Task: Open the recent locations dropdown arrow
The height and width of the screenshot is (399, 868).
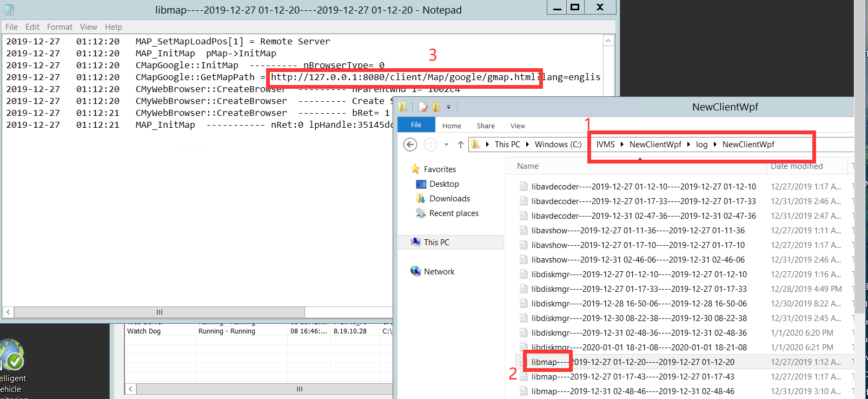Action: pyautogui.click(x=446, y=145)
